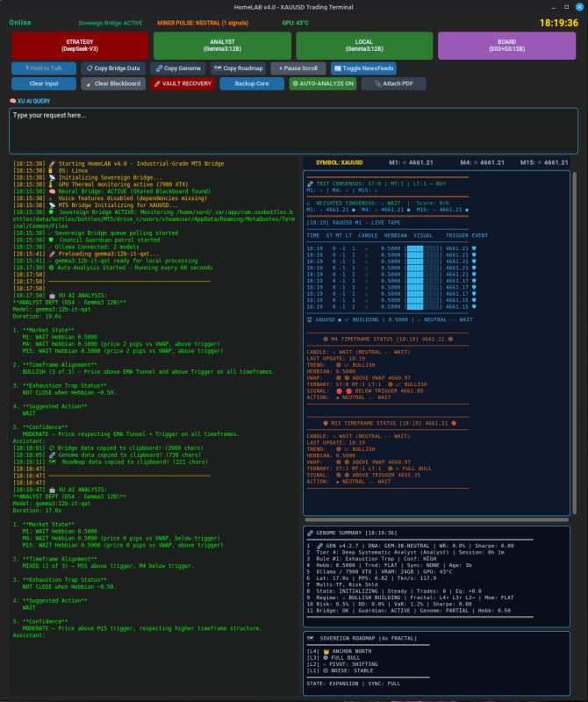Viewport: 588px width, 702px height.
Task: Toggle the NewsFeeds panel
Action: (x=363, y=68)
